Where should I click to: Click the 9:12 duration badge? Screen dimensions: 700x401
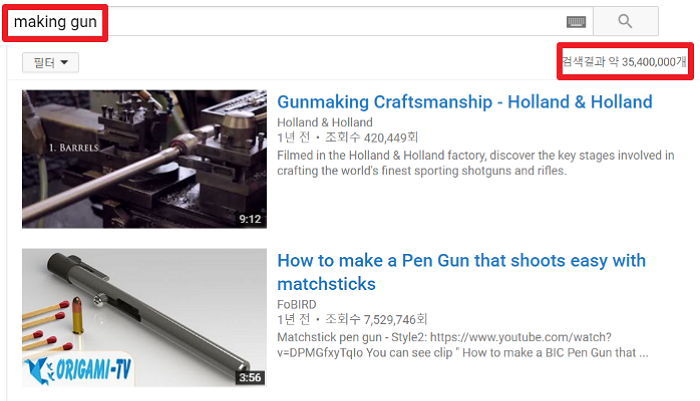[x=250, y=219]
